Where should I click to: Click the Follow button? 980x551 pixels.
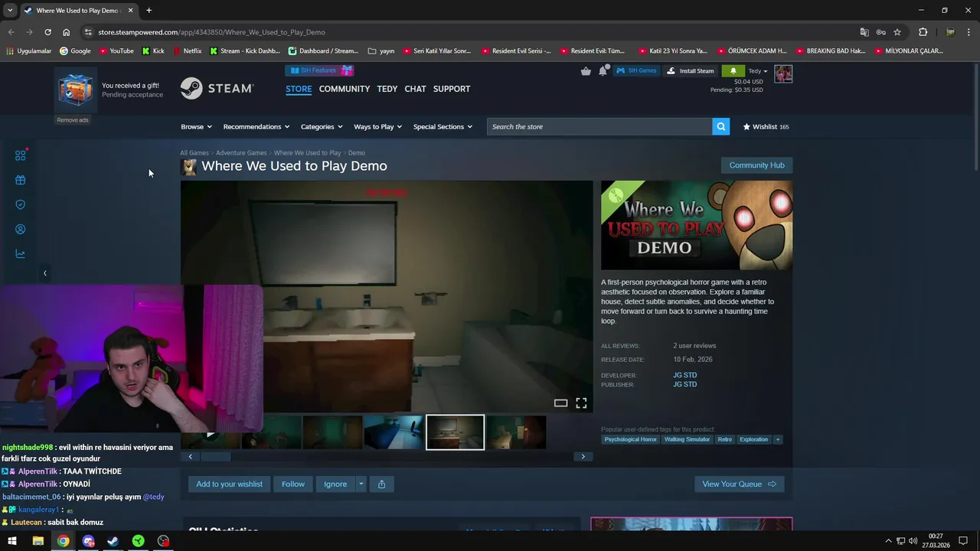point(293,484)
